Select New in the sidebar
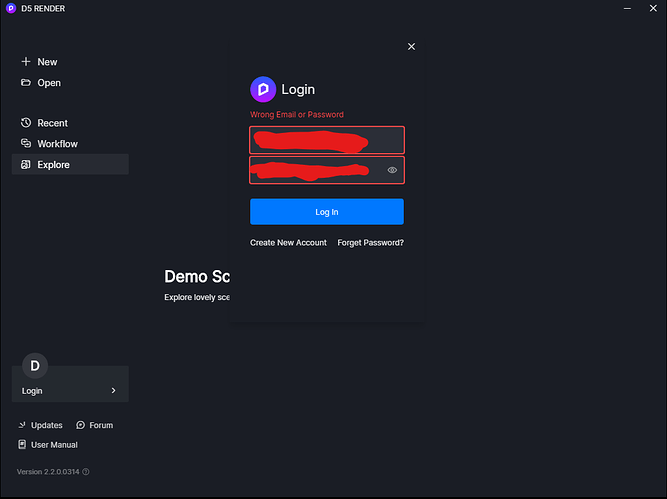The image size is (667, 499). pos(47,62)
